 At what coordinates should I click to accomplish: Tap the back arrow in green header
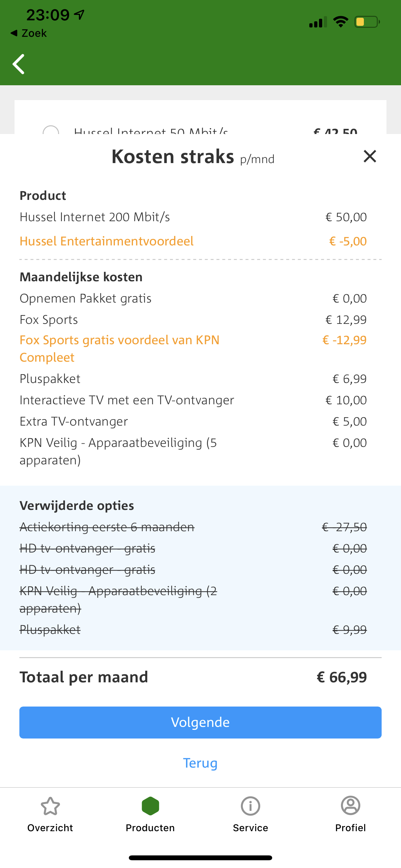click(x=19, y=64)
